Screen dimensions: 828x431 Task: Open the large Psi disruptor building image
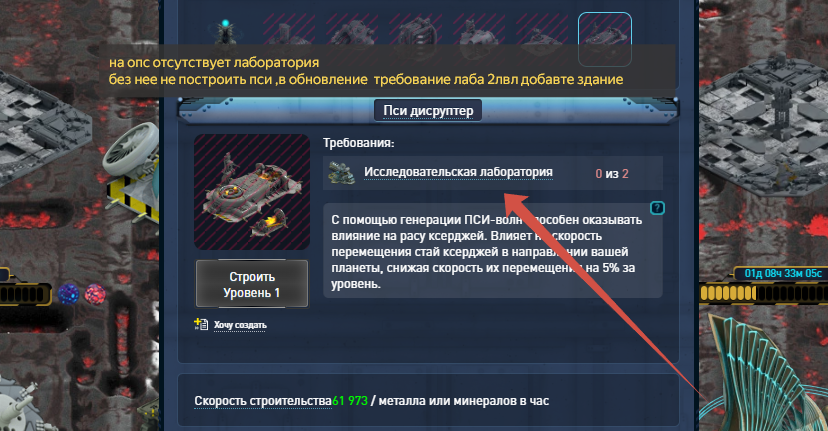[x=252, y=192]
